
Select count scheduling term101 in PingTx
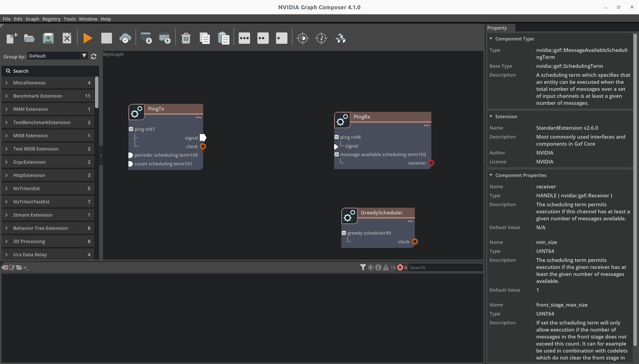point(163,164)
